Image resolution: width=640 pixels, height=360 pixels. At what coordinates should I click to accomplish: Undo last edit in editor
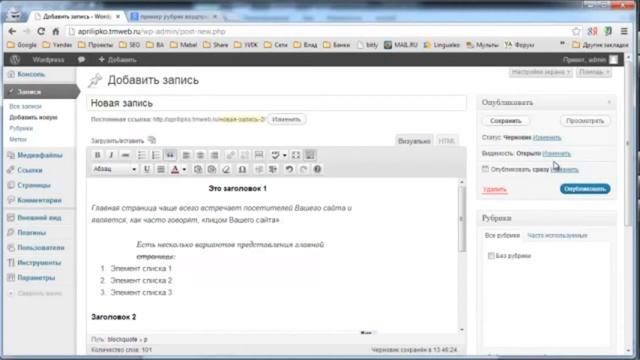point(289,169)
